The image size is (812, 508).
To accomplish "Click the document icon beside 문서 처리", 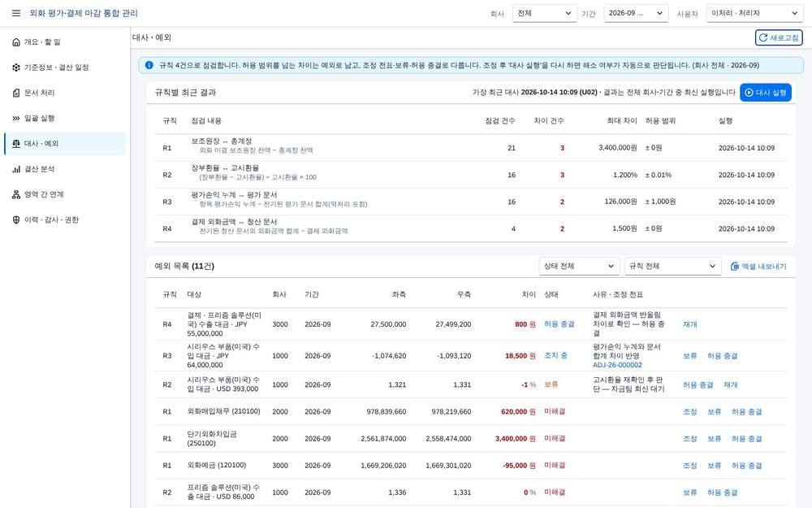I will point(16,93).
